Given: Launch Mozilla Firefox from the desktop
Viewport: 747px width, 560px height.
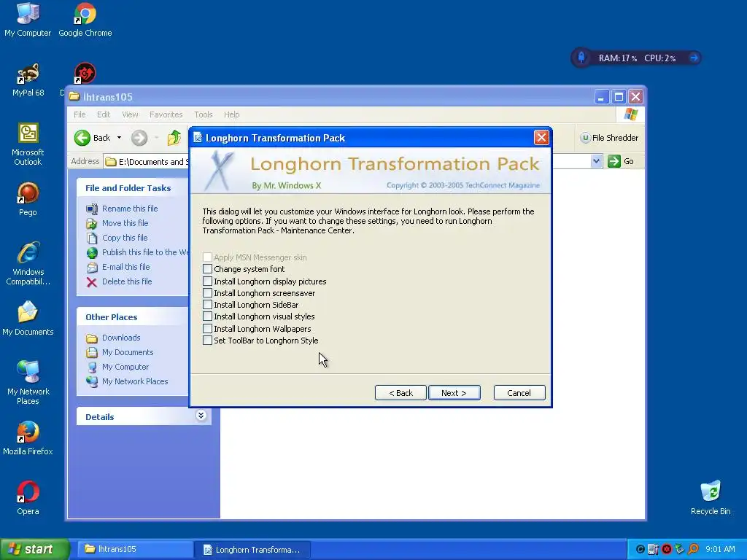Looking at the screenshot, I should point(28,438).
